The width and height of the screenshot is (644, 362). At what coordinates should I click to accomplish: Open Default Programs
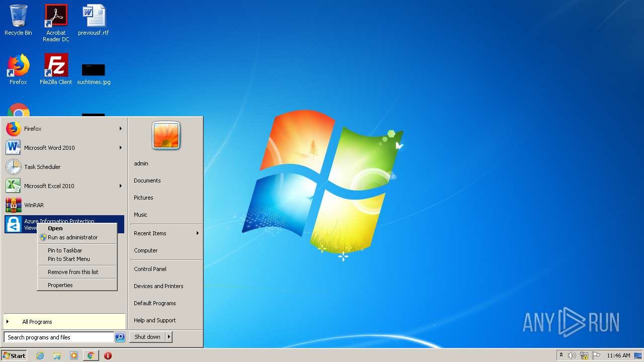(x=166, y=303)
